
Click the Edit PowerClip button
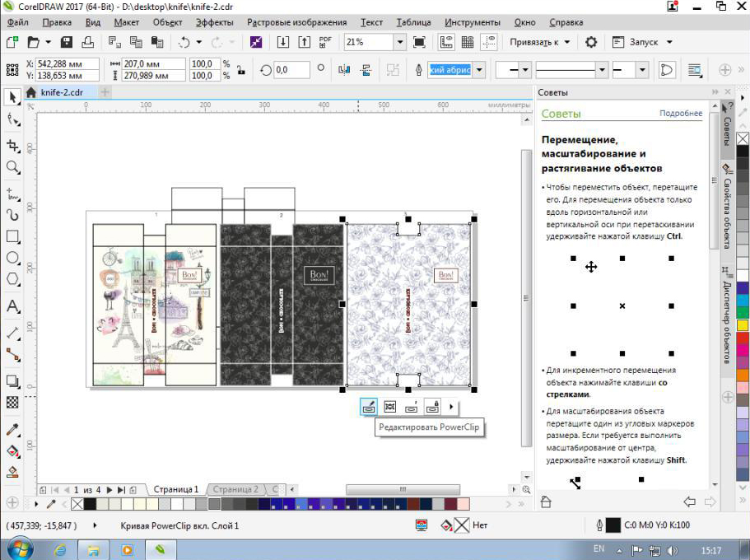click(x=368, y=407)
